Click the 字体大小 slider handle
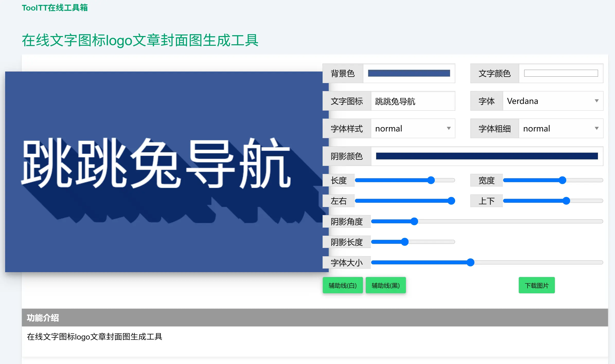Viewport: 615px width, 364px height. coord(470,262)
